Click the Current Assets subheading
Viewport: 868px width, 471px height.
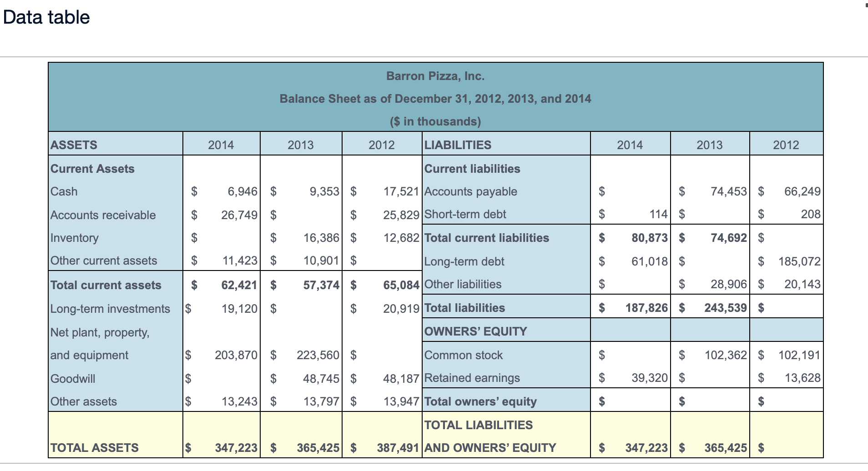[92, 169]
